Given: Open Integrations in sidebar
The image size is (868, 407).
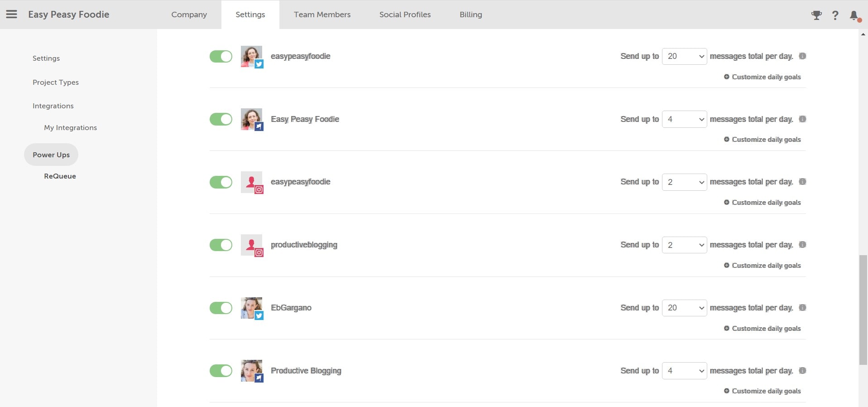Looking at the screenshot, I should point(53,106).
